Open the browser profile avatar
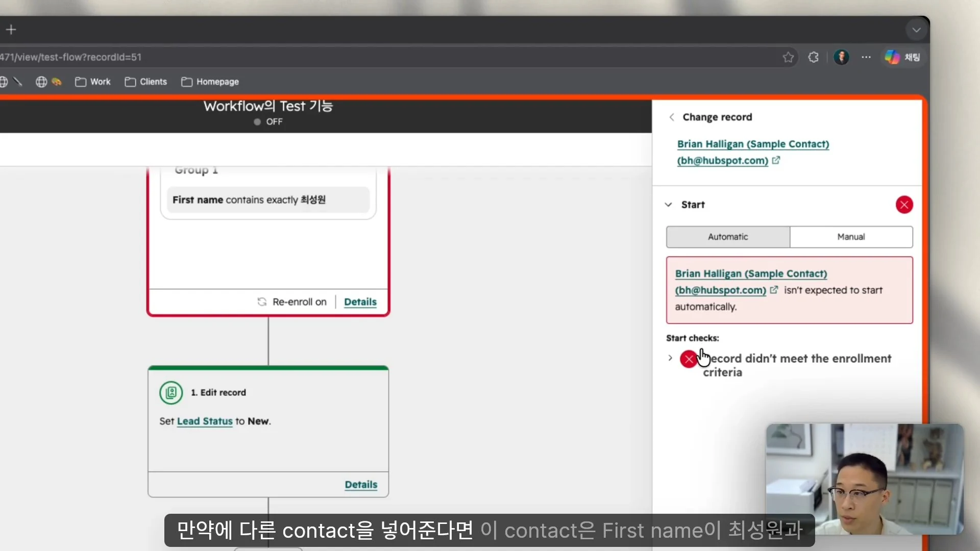 pos(841,57)
